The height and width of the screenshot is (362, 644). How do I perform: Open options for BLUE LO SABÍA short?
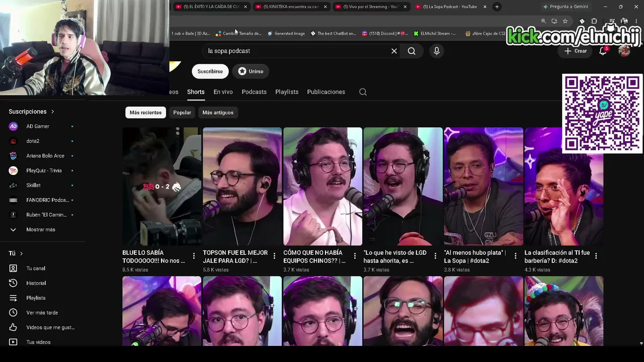pyautogui.click(x=194, y=256)
